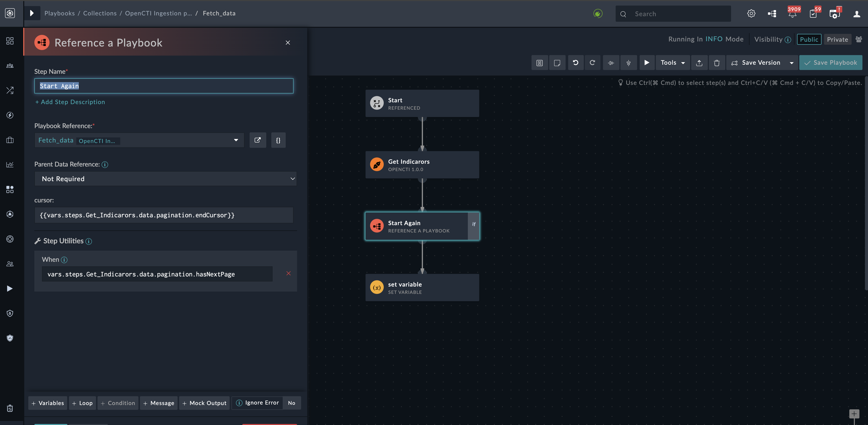Toggle Ignore Error No switch
Image resolution: width=868 pixels, height=425 pixels.
click(292, 403)
